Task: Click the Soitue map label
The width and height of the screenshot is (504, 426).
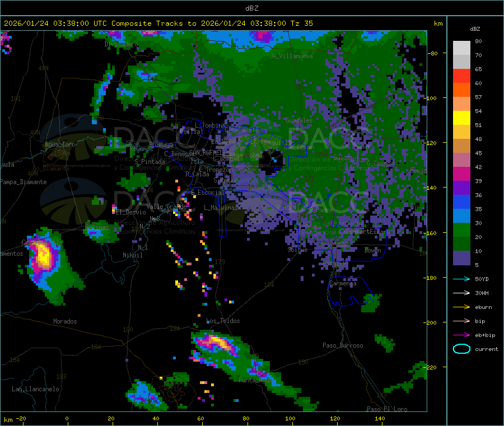Action: [x=297, y=250]
